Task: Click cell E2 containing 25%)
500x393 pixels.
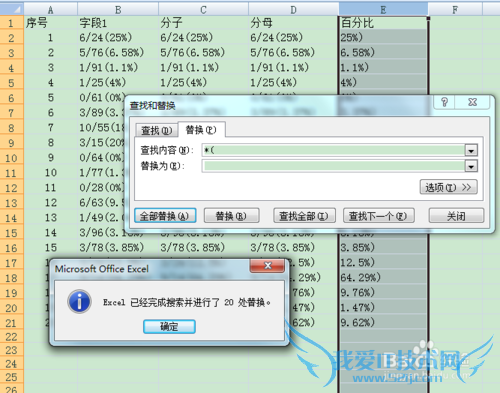Action: click(383, 37)
